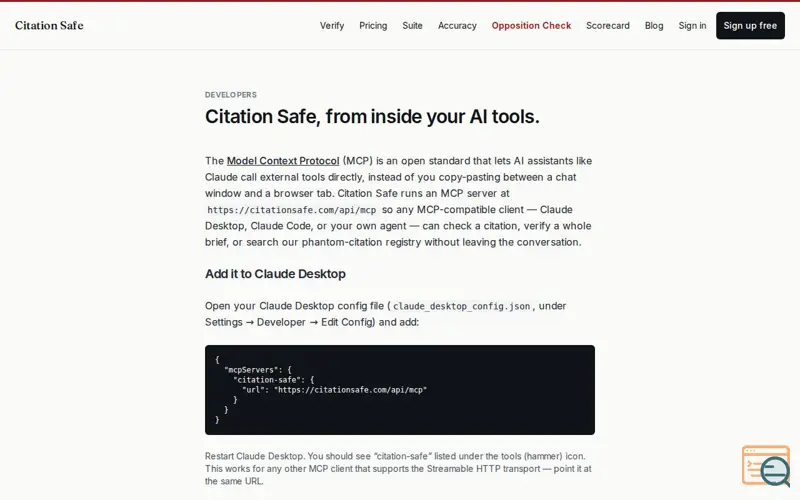This screenshot has height=500, width=800.
Task: Click the DEVELOPERS label
Action: point(231,95)
